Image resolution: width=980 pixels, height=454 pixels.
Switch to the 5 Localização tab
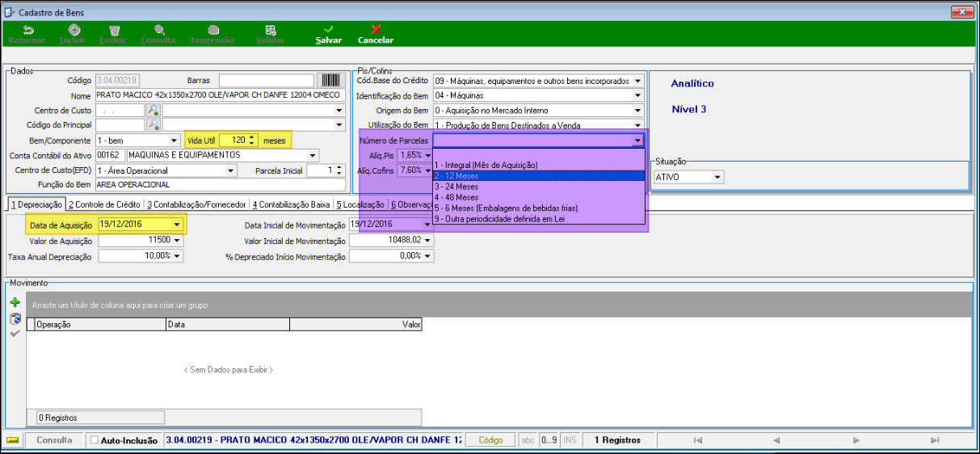coord(360,204)
